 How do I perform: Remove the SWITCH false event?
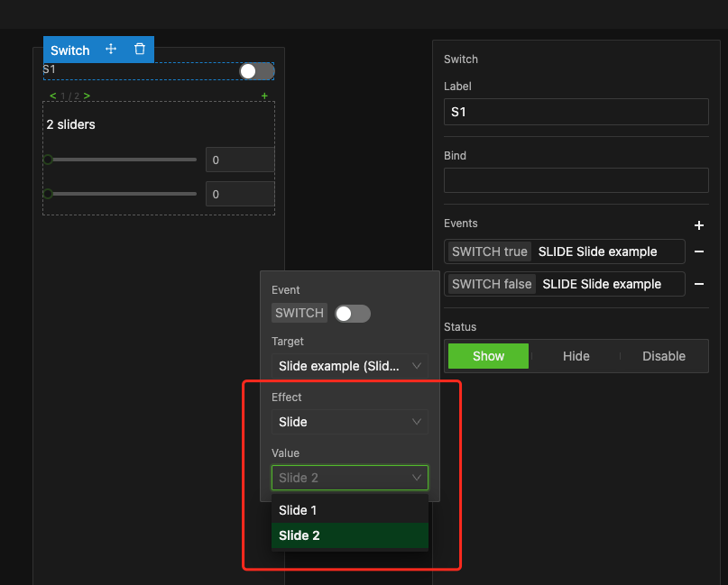[x=699, y=284]
